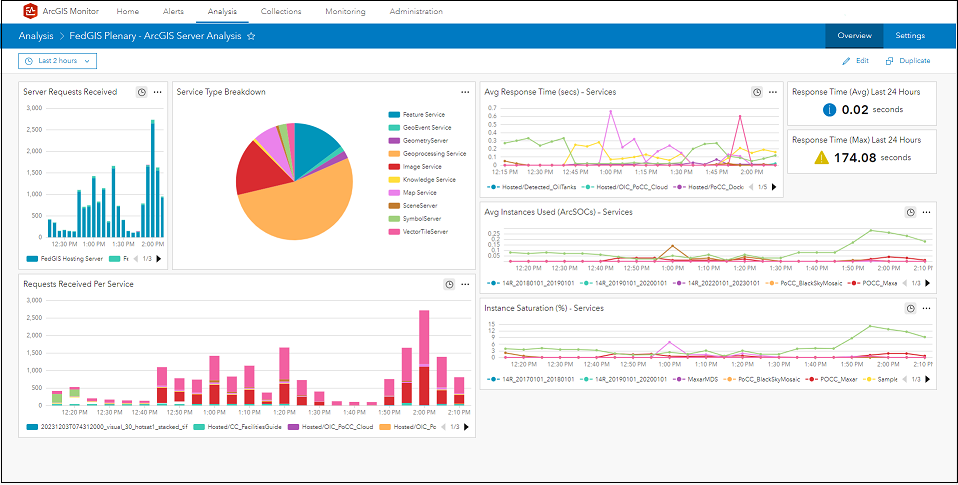Toggle Image Service in pie legend
Screen dimensions: 958x485
[414, 167]
